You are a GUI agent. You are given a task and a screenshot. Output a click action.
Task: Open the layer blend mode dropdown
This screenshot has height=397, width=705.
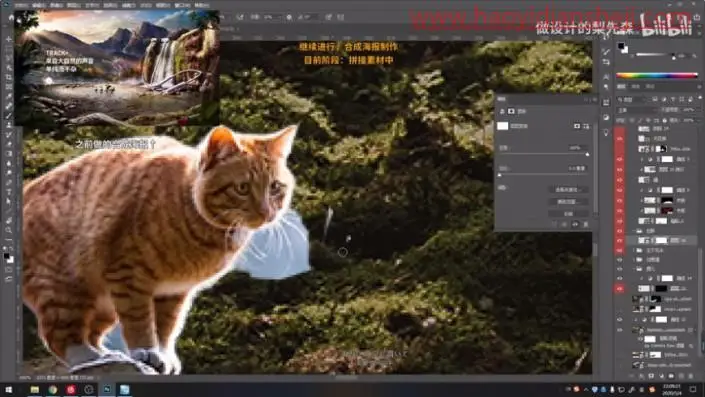click(x=636, y=110)
